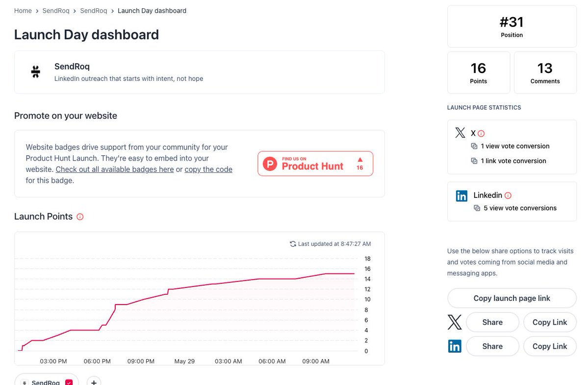Click the Launch Day dashboard page title
The height and width of the screenshot is (385, 588).
coord(87,34)
